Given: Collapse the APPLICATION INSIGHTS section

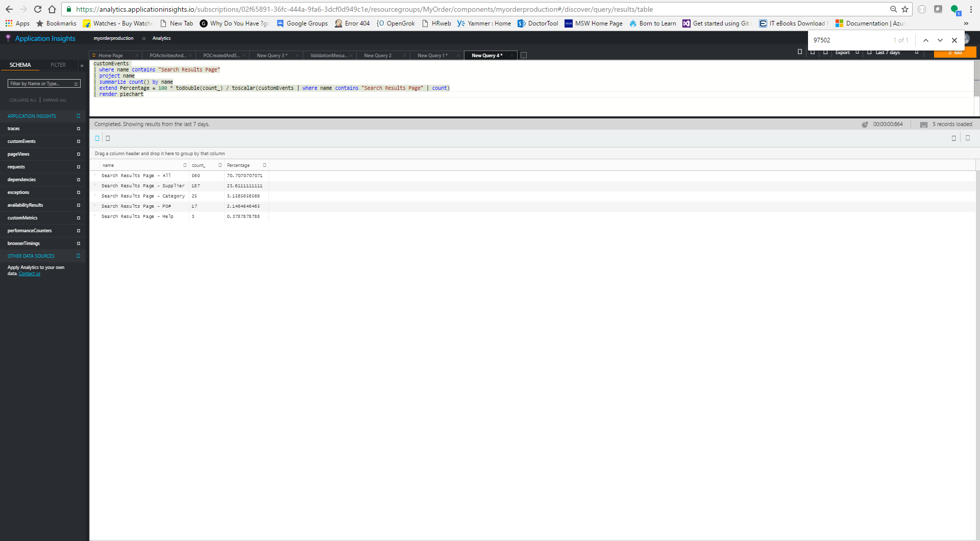Looking at the screenshot, I should coord(78,116).
